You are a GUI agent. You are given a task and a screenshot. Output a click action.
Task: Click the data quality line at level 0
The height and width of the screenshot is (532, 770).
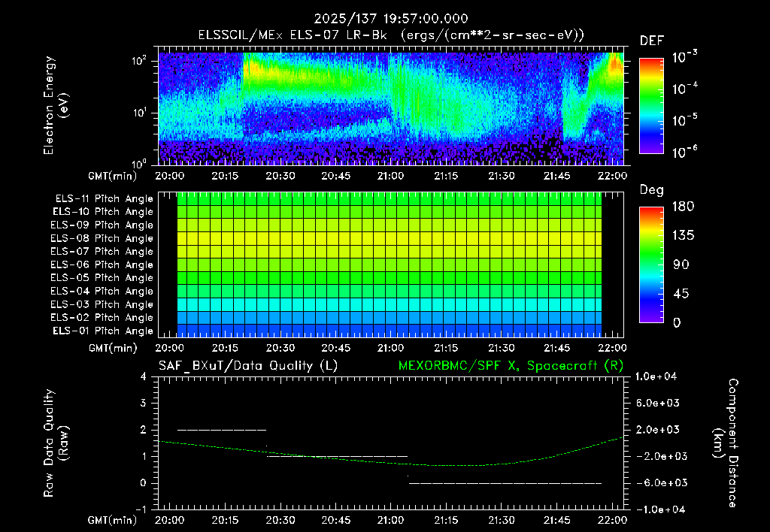point(505,483)
